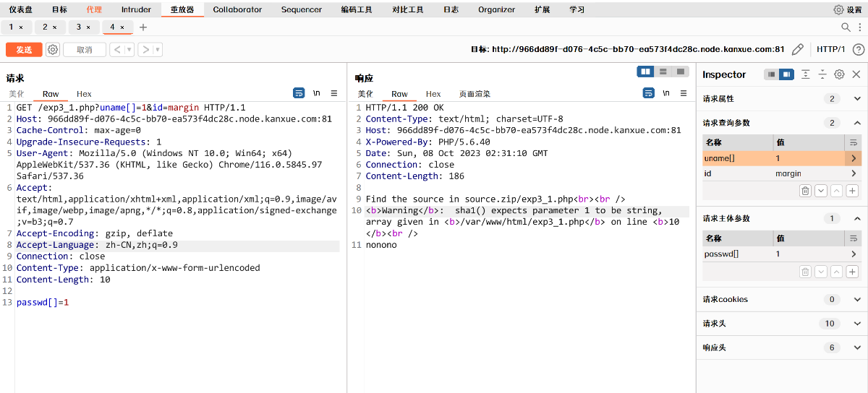Toggle non-printable characters in request editor
Screen dimensions: 868x393
[317, 93]
